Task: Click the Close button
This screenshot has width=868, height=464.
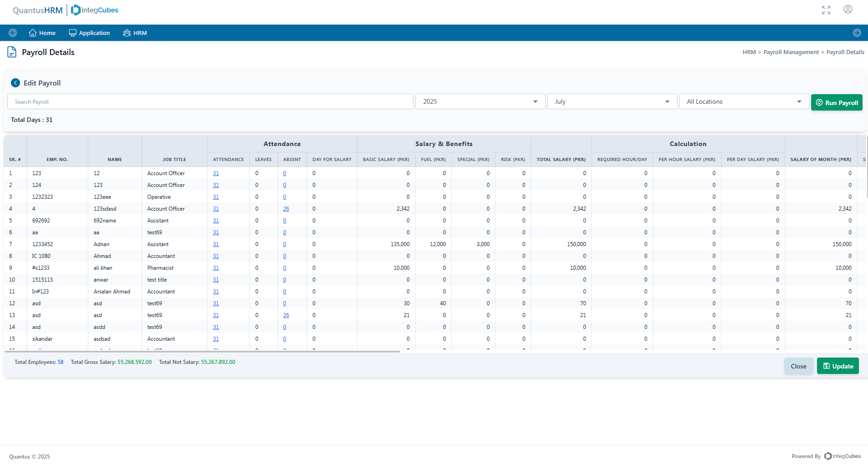Action: pos(798,366)
